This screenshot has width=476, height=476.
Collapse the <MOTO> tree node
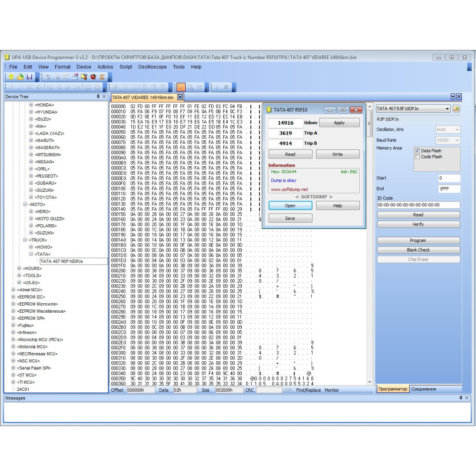25,204
